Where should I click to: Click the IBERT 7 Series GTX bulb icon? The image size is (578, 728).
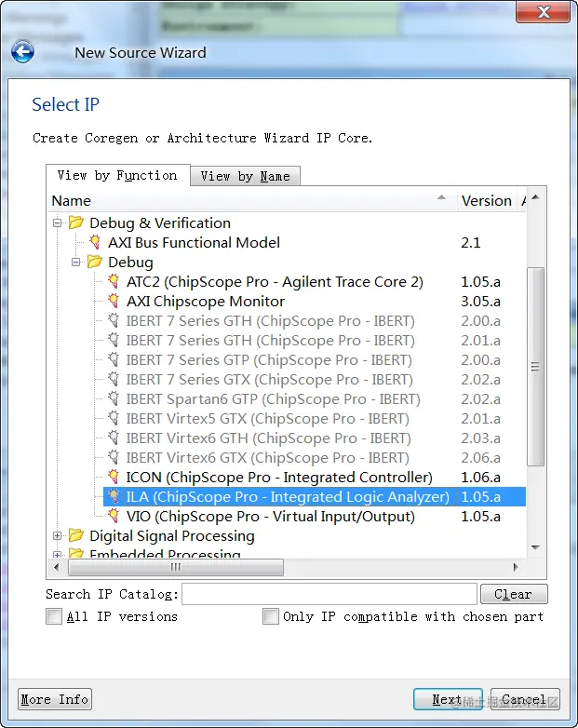pyautogui.click(x=114, y=379)
